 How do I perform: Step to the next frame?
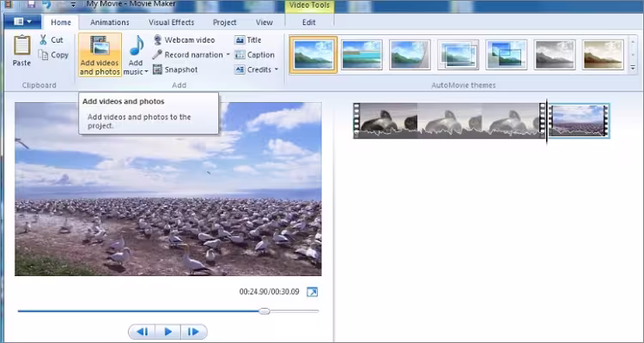coord(194,332)
